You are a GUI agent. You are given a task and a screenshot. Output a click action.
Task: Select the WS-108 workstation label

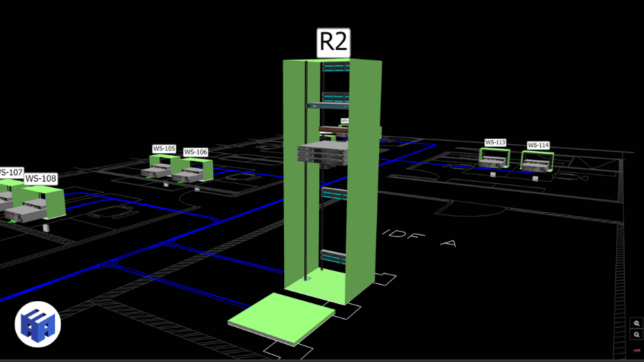coord(41,179)
